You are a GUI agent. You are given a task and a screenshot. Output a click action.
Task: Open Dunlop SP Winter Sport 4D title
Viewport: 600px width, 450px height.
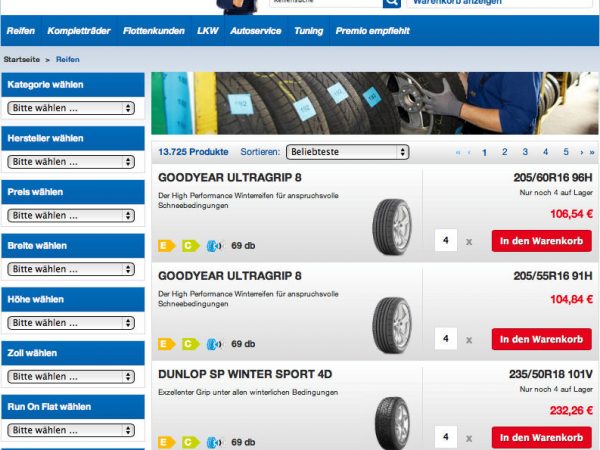click(245, 374)
